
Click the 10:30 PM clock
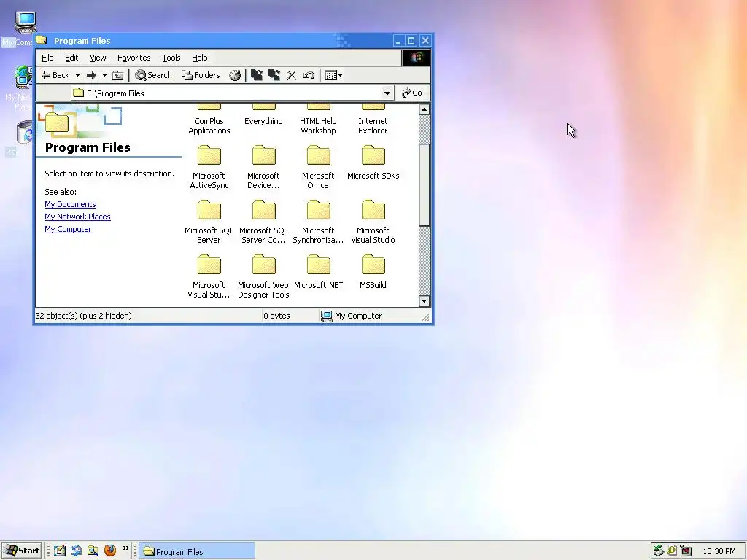pyautogui.click(x=719, y=551)
